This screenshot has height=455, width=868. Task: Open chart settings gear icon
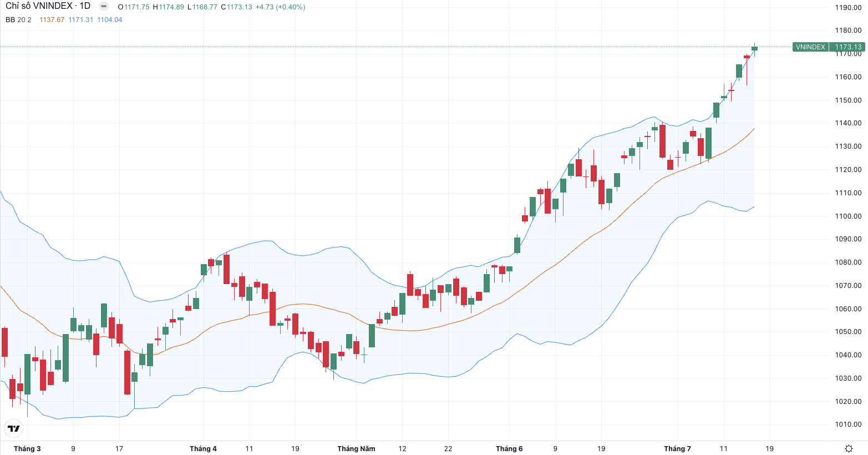point(849,448)
